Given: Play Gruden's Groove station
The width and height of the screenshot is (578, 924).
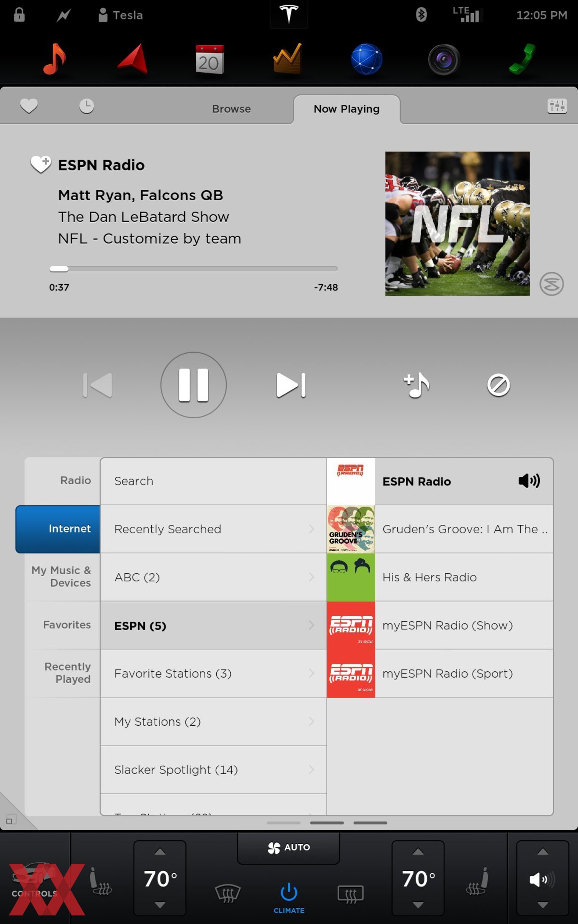Looking at the screenshot, I should point(440,529).
